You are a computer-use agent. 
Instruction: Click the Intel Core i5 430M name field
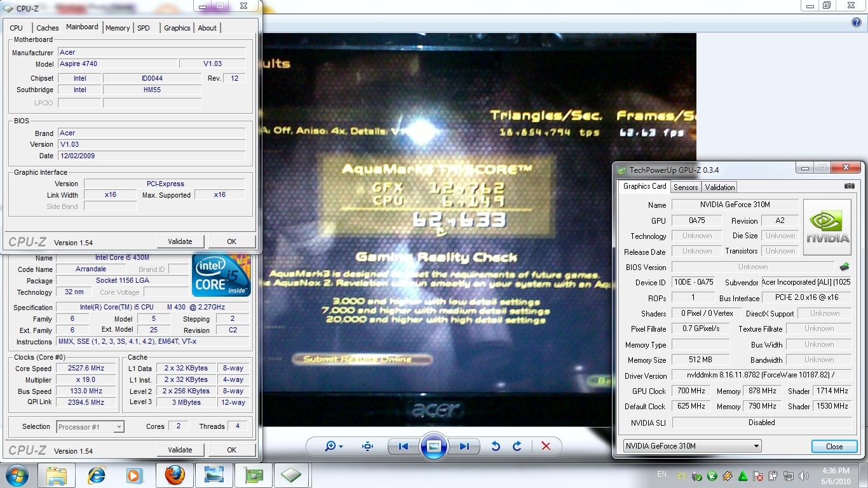(122, 258)
